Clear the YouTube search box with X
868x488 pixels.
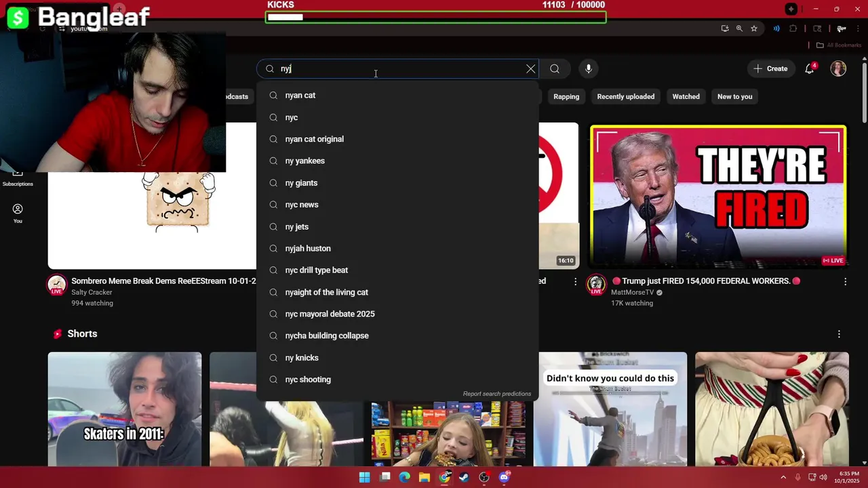pyautogui.click(x=531, y=68)
